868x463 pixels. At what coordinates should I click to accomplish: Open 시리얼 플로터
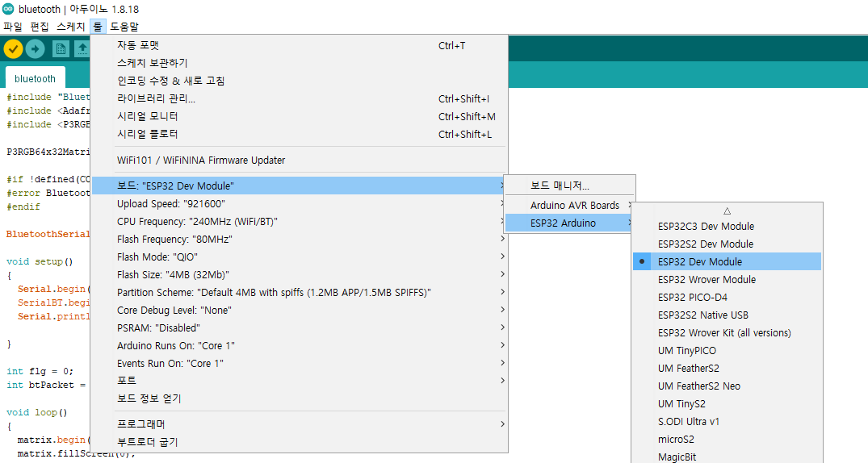299,134
